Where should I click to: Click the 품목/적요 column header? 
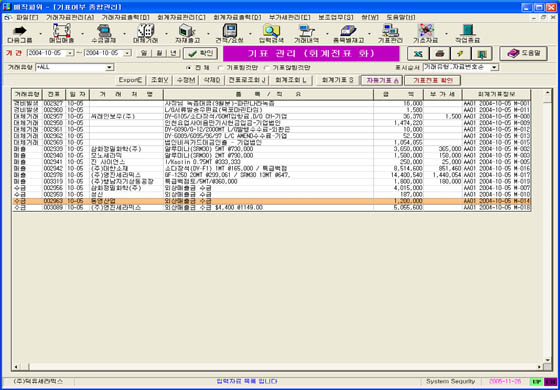(268, 95)
